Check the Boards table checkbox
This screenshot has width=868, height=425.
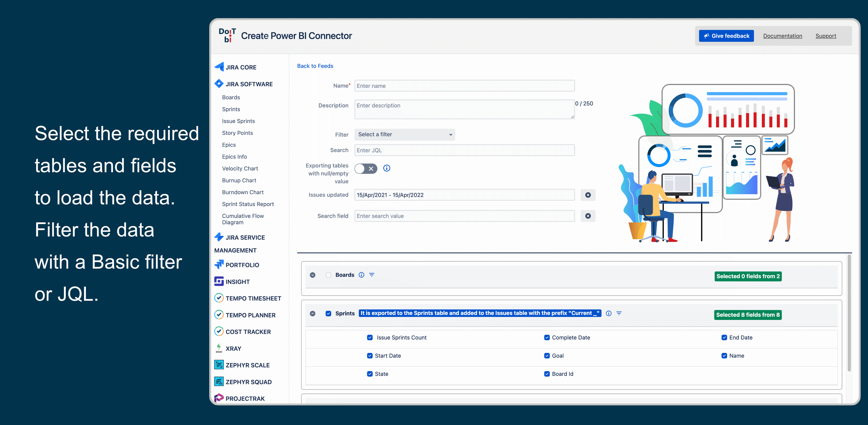(329, 275)
